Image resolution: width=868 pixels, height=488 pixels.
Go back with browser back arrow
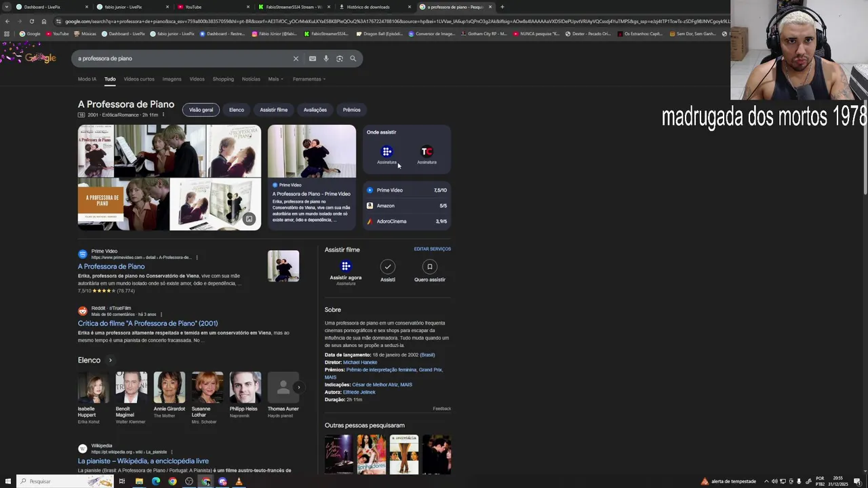[7, 21]
